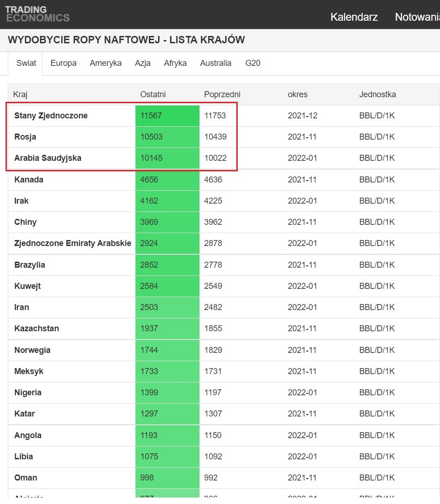Click the Zjednoczone Emiraty Arabskie link
440x504 pixels.
click(x=73, y=243)
